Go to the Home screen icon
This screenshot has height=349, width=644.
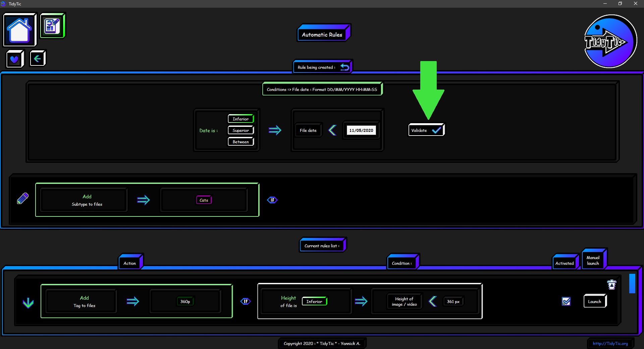click(x=19, y=30)
